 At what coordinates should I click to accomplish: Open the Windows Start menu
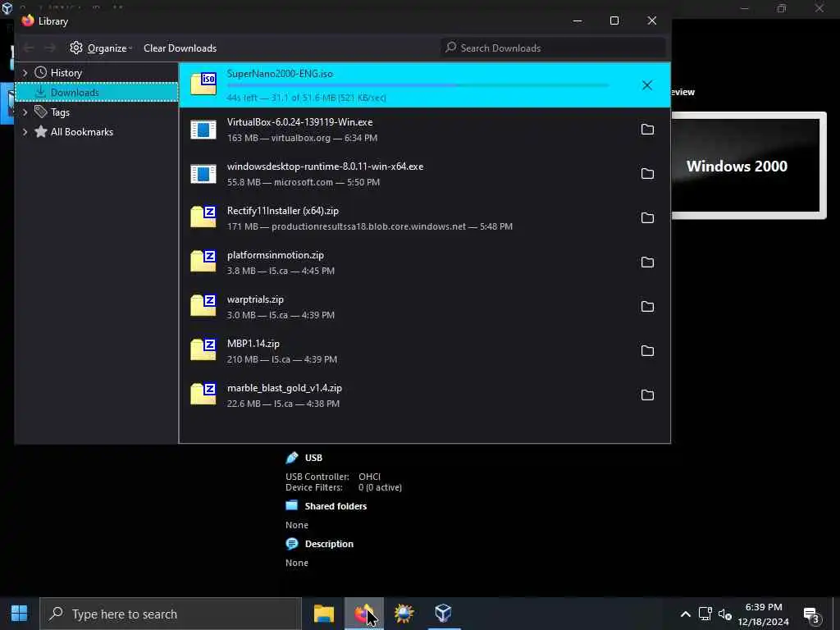click(20, 614)
